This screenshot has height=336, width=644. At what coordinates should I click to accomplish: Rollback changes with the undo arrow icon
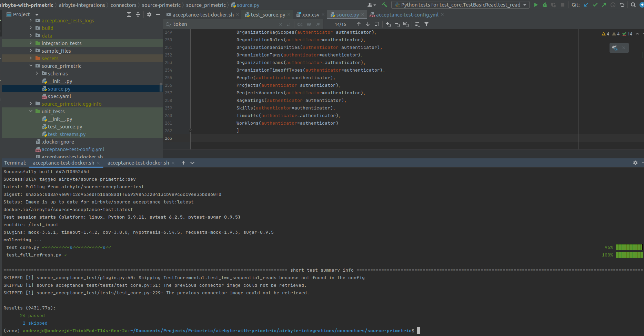pyautogui.click(x=622, y=5)
